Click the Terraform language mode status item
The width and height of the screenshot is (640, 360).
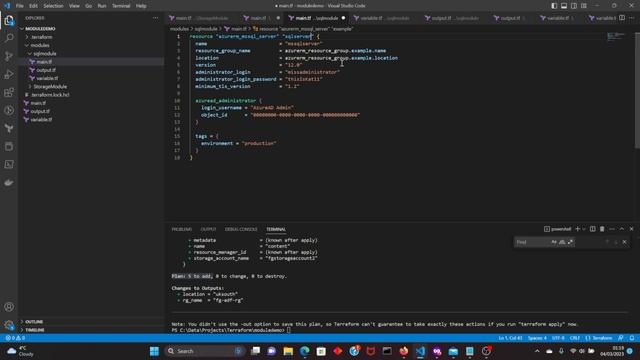[x=599, y=338]
